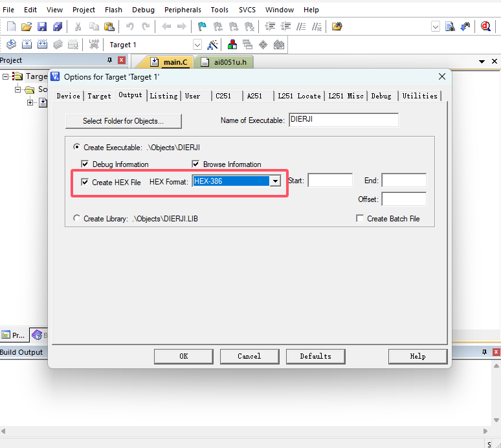Viewport: 501px width, 448px height.
Task: Save the current file using the disk icon
Action: pos(42,27)
